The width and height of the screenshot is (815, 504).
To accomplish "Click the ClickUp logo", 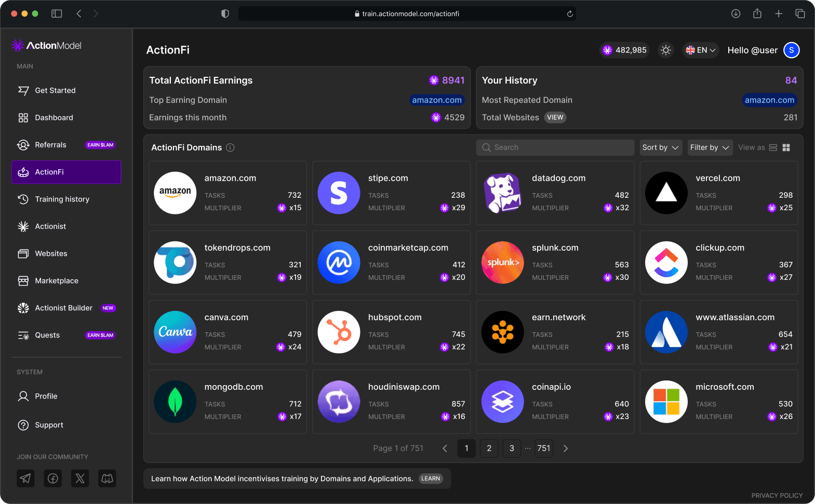I will [666, 263].
